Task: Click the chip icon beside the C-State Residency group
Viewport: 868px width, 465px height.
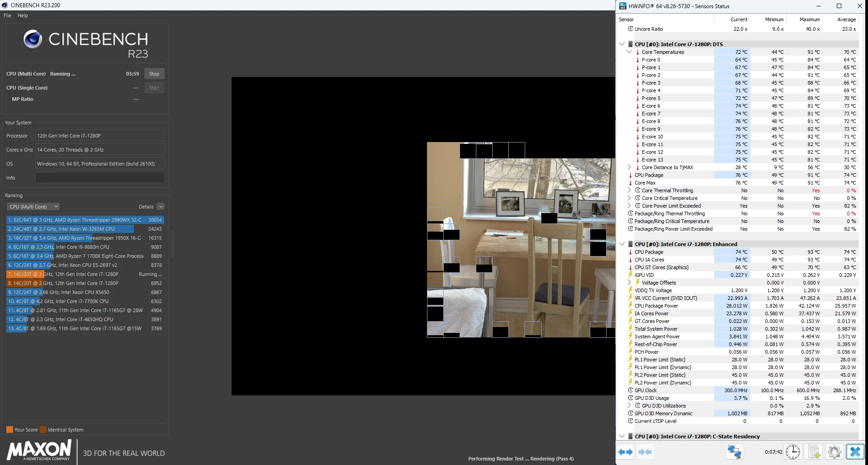Action: point(630,437)
